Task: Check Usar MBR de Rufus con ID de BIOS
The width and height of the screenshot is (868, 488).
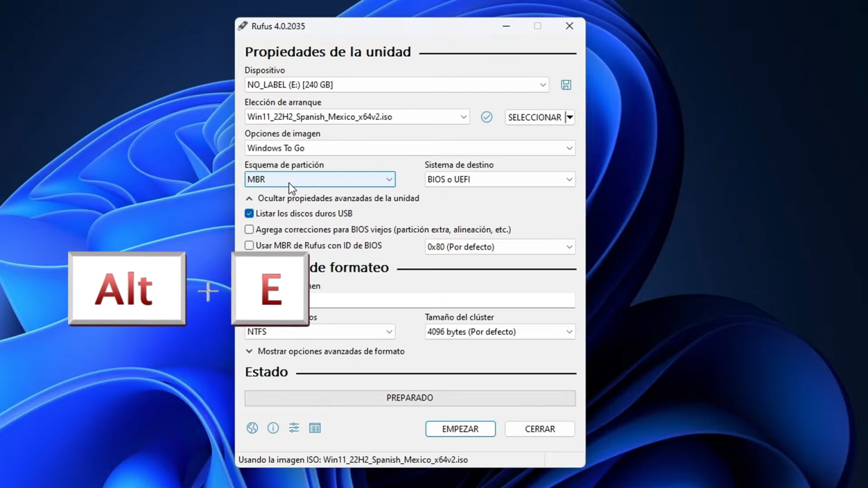Action: click(249, 245)
